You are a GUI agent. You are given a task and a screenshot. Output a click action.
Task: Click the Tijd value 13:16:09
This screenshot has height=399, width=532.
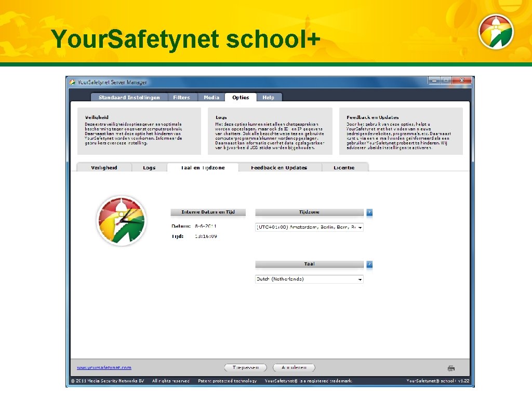click(x=206, y=236)
